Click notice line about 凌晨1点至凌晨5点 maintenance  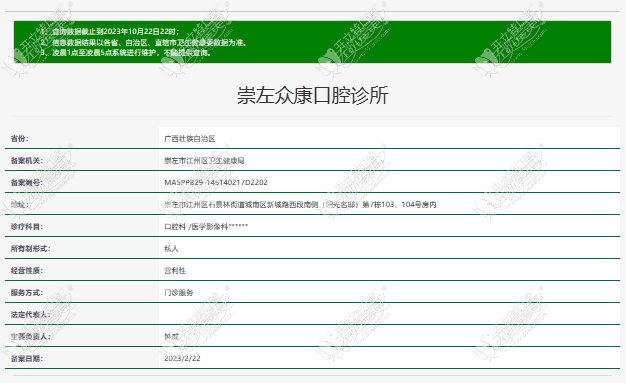coord(125,53)
